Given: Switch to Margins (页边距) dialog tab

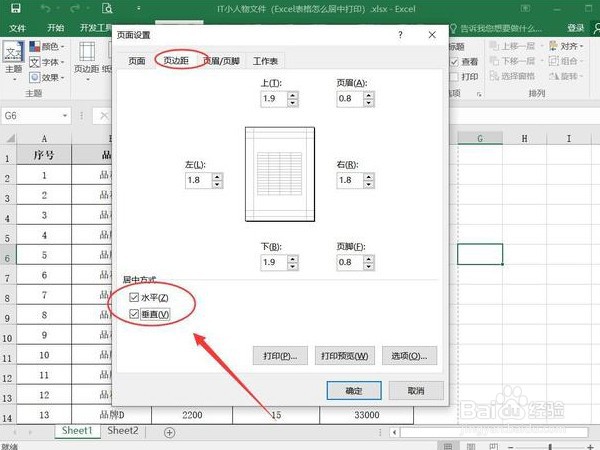Looking at the screenshot, I should tap(176, 60).
